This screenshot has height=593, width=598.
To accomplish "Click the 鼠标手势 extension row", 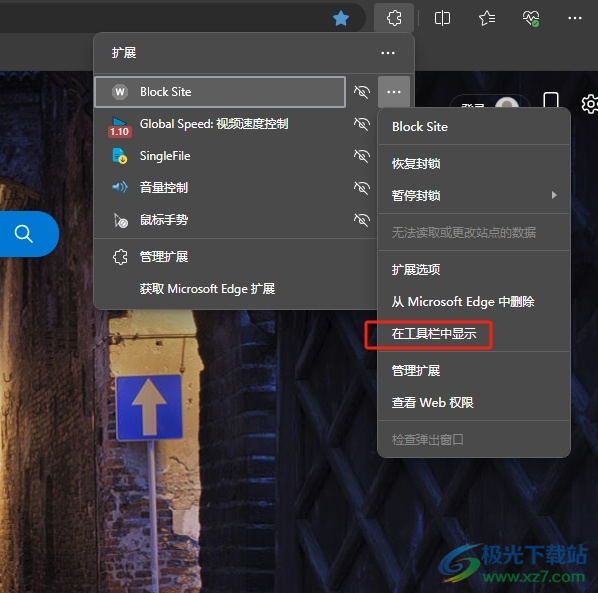I will coord(220,220).
